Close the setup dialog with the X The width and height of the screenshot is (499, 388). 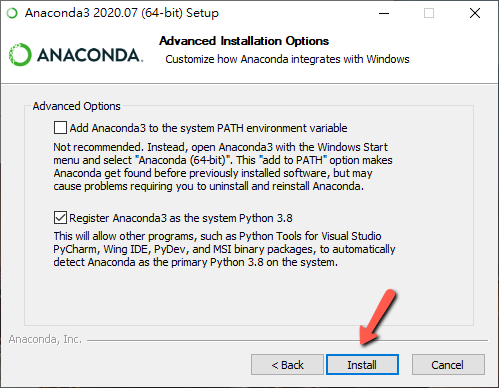[x=475, y=13]
